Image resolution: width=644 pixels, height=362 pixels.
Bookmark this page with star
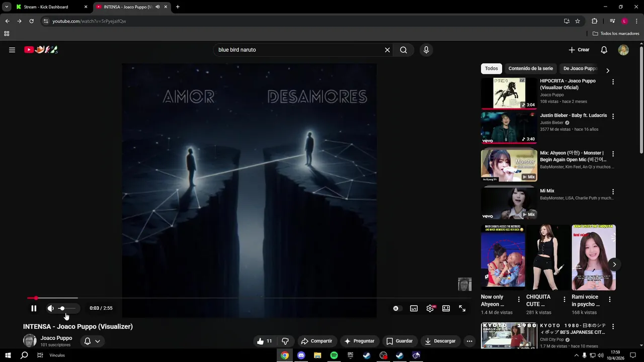(578, 21)
